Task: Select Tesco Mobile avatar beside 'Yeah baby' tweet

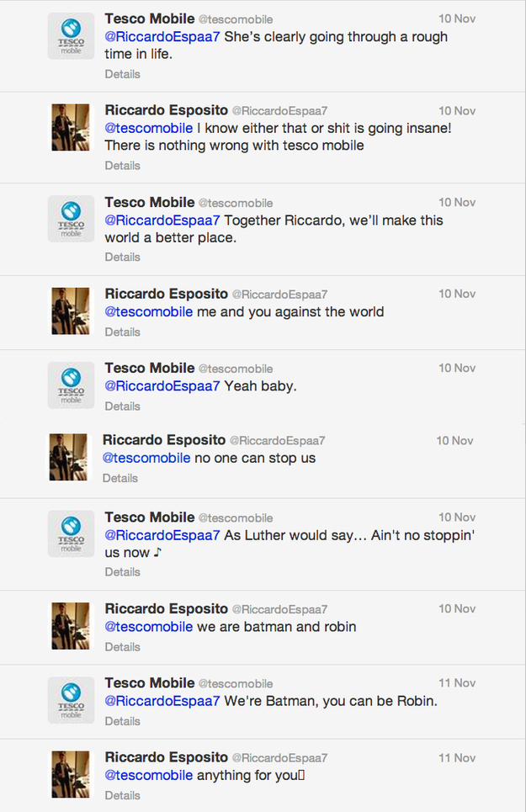Action: point(71,385)
